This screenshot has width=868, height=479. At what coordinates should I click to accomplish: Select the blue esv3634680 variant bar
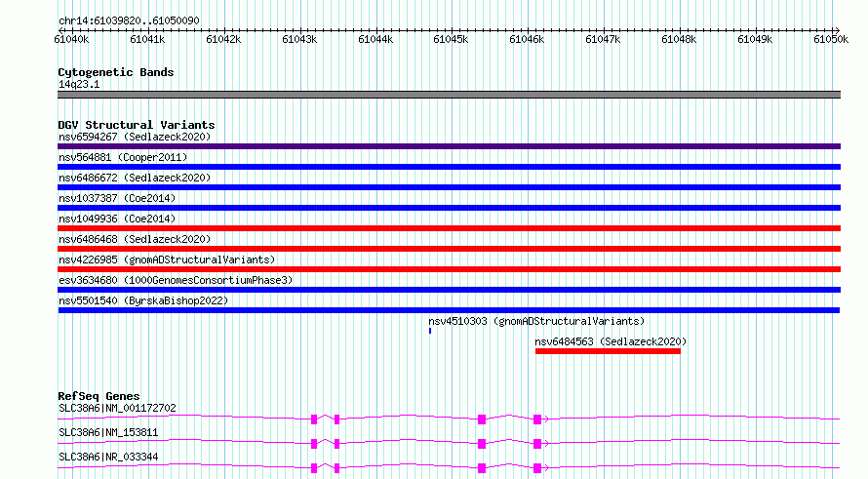[x=449, y=290]
